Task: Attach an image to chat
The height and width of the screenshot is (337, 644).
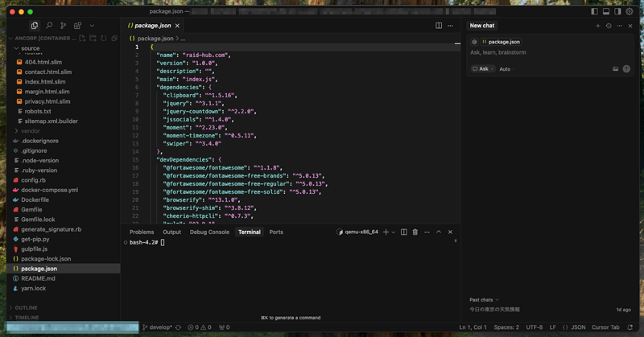Action: pyautogui.click(x=615, y=69)
